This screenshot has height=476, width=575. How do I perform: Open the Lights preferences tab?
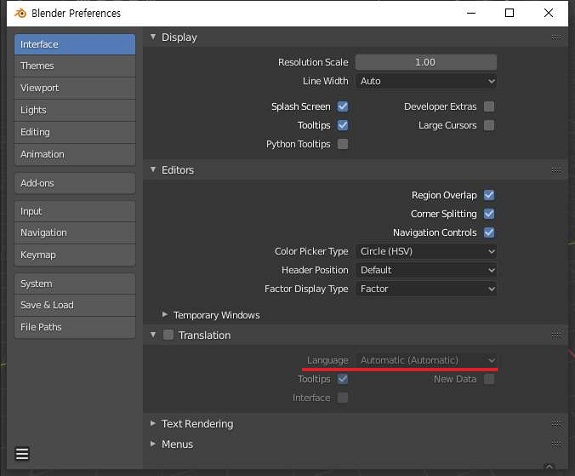click(x=75, y=110)
